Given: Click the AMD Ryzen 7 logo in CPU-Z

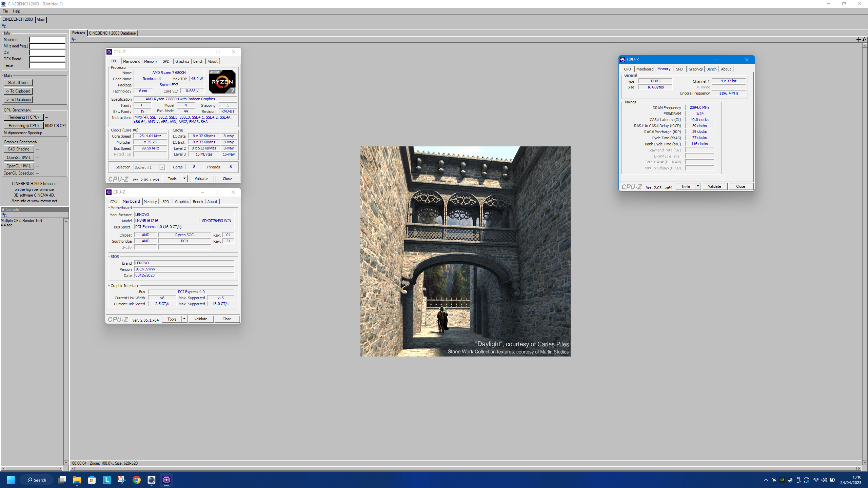Looking at the screenshot, I should [222, 81].
